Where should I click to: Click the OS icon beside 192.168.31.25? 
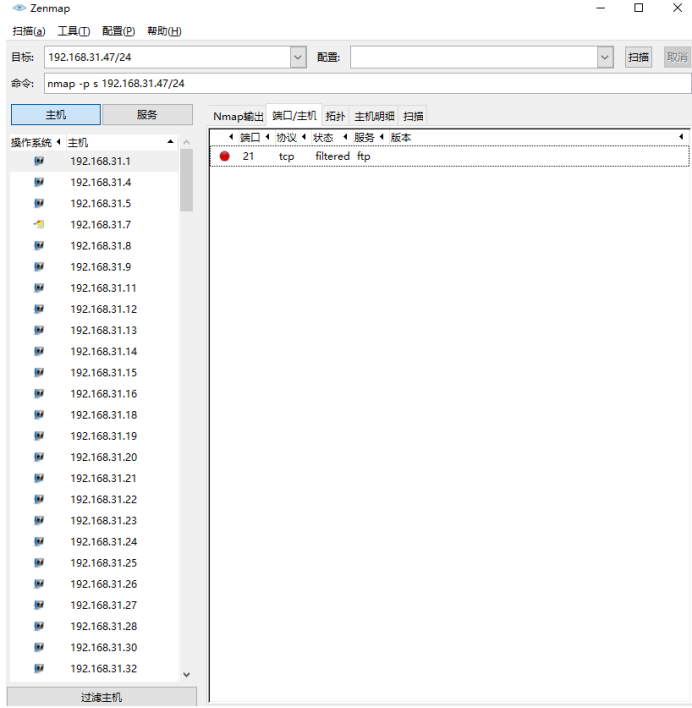39,563
